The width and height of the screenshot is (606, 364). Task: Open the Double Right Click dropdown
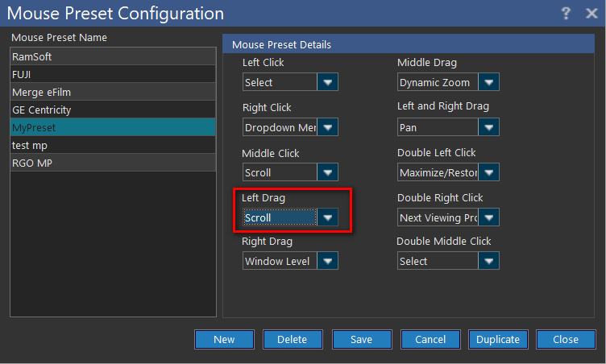489,217
